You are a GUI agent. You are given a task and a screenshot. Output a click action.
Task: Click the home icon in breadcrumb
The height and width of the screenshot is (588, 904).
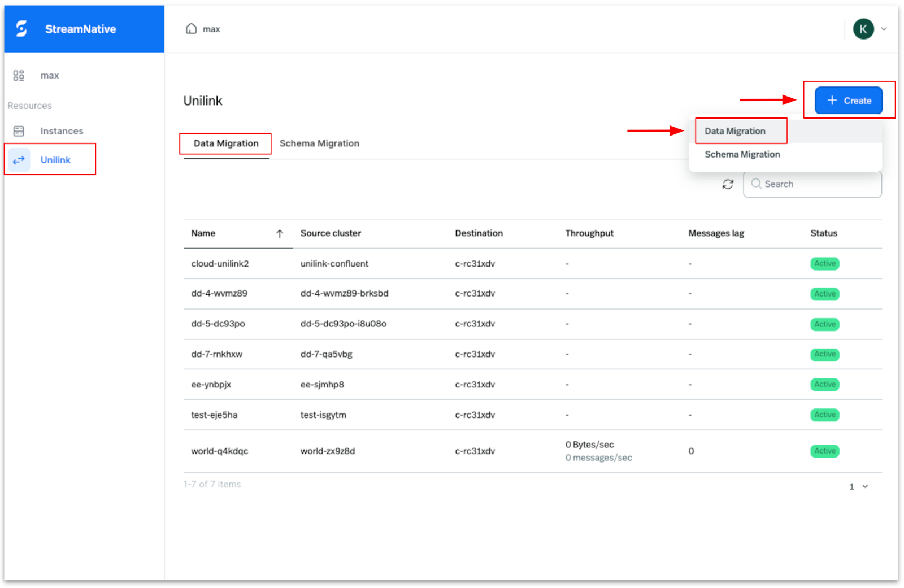tap(191, 29)
